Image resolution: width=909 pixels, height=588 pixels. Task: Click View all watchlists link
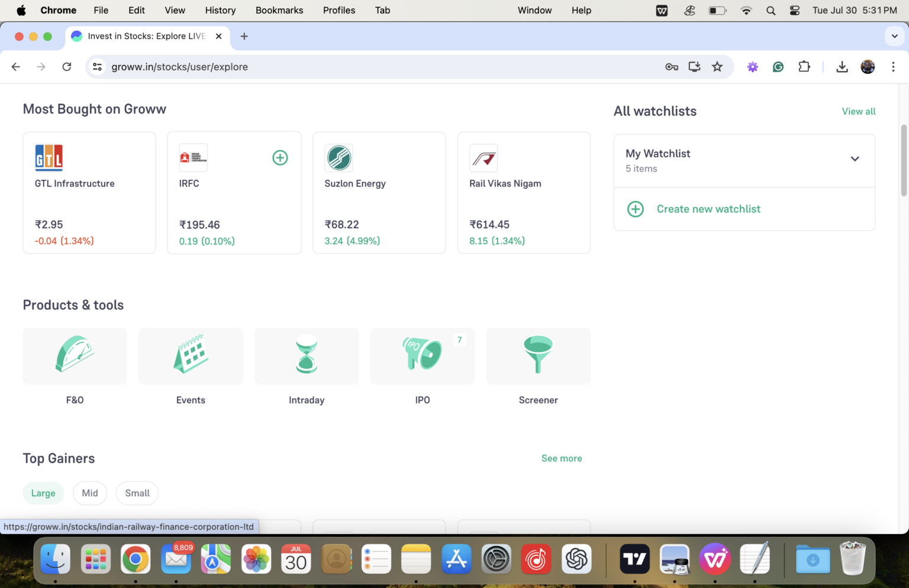pos(858,111)
